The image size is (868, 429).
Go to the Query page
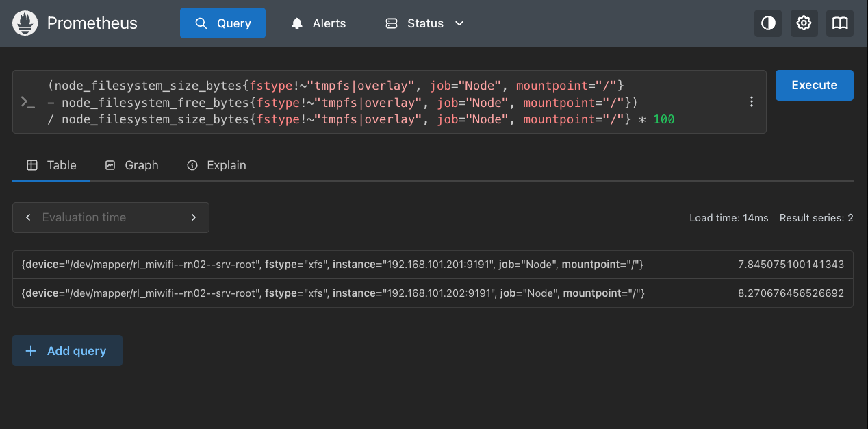pyautogui.click(x=222, y=23)
